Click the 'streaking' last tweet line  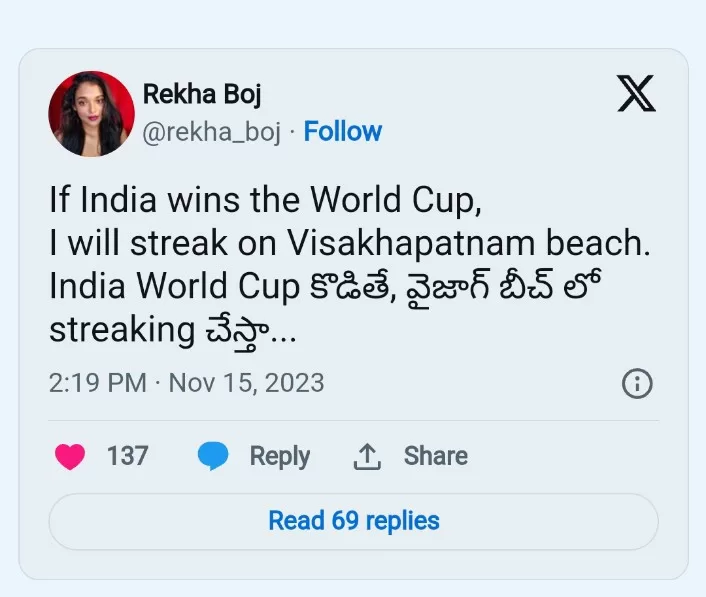pos(173,331)
